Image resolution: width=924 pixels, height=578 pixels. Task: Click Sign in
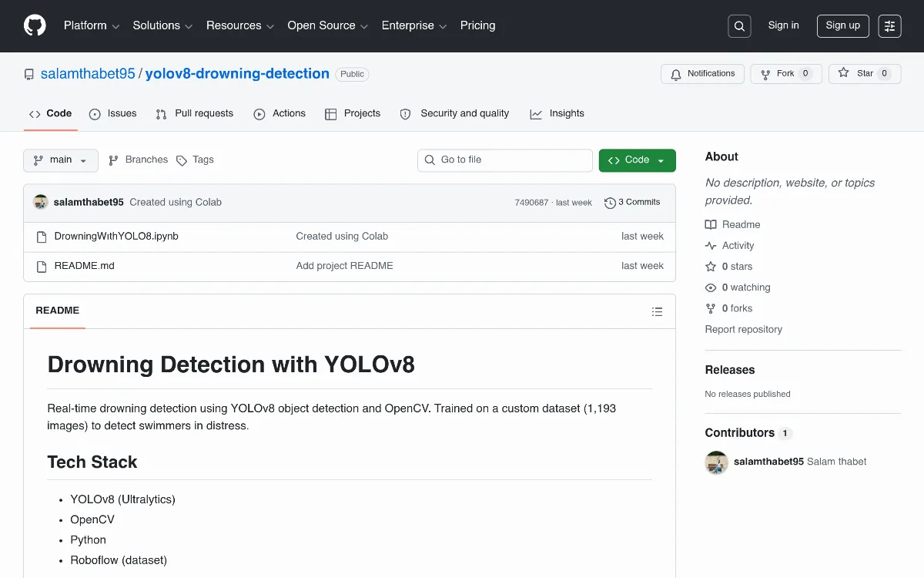click(x=783, y=25)
